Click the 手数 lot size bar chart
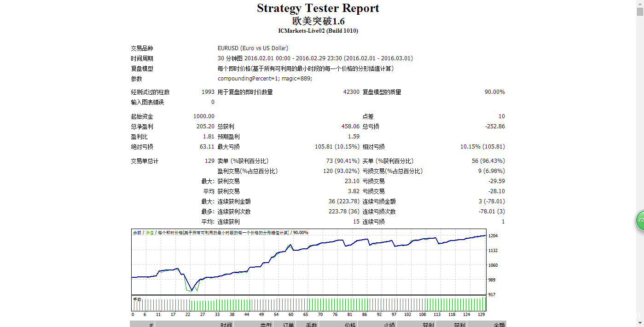This screenshot has height=327, width=644. point(308,304)
